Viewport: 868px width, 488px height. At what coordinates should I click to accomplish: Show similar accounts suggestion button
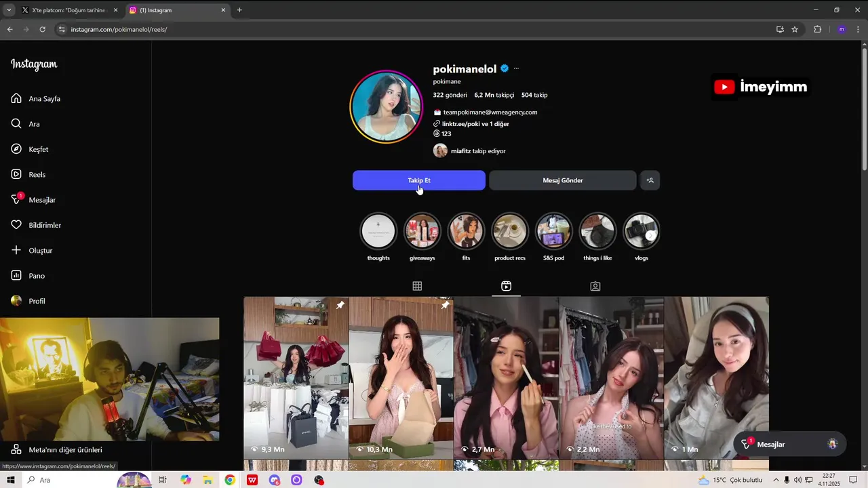coord(650,180)
